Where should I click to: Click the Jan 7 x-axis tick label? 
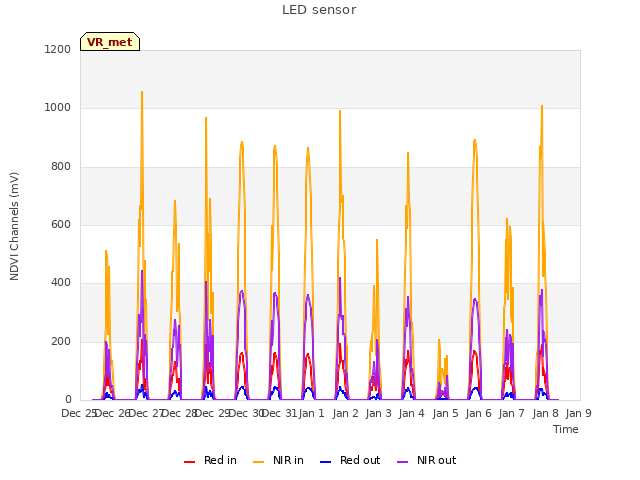point(512,413)
